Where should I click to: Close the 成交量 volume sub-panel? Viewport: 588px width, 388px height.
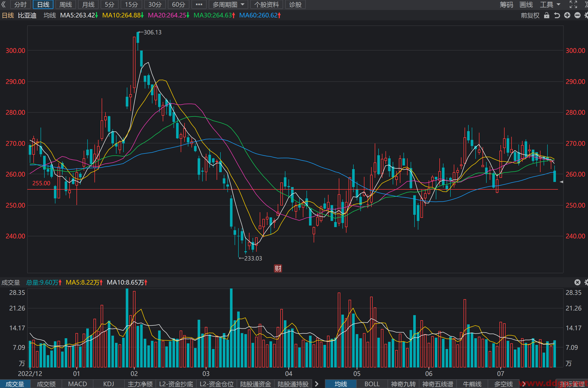click(577, 282)
